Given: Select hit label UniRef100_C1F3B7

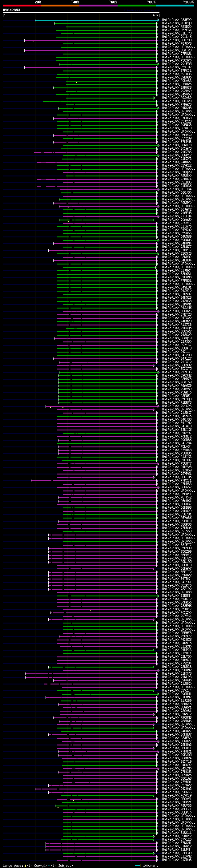Looking at the screenshot, I should [x=177, y=460].
